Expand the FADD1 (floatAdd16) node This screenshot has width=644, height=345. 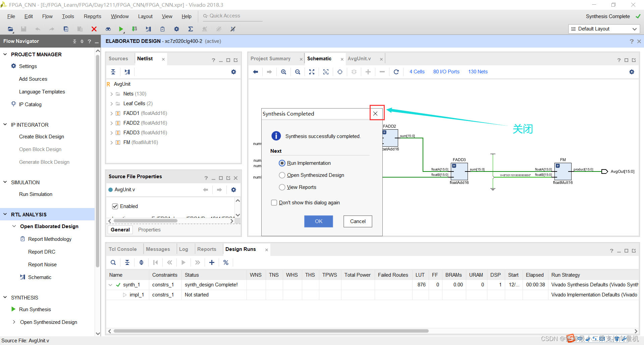[x=112, y=114]
